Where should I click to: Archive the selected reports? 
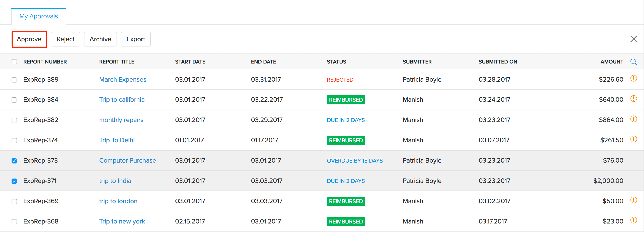[x=100, y=39]
